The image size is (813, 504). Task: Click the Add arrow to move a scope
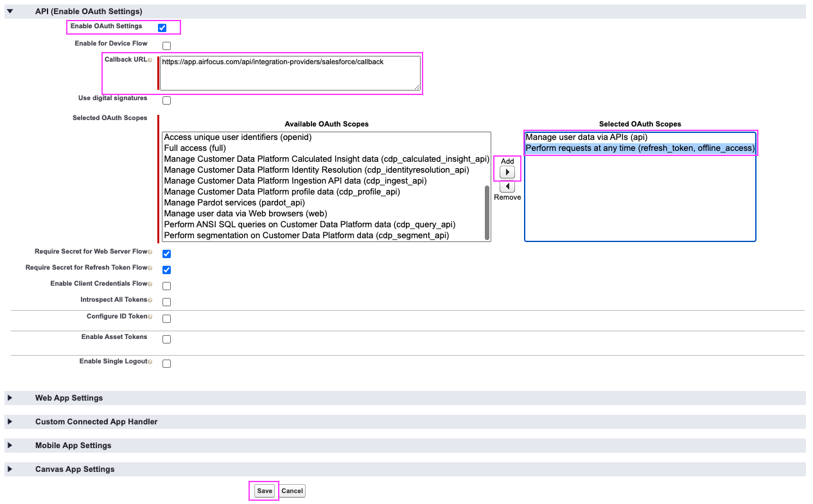[x=507, y=170]
